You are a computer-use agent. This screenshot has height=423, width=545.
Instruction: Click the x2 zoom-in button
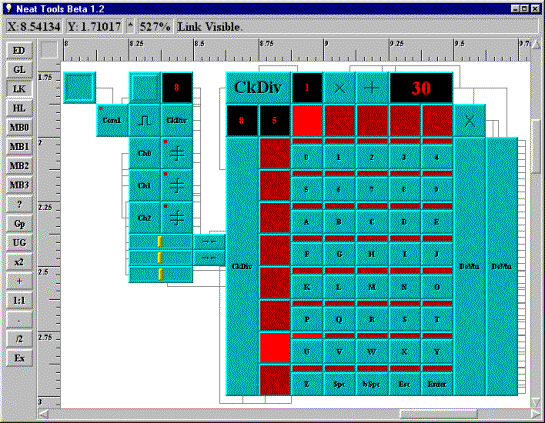pos(19,262)
